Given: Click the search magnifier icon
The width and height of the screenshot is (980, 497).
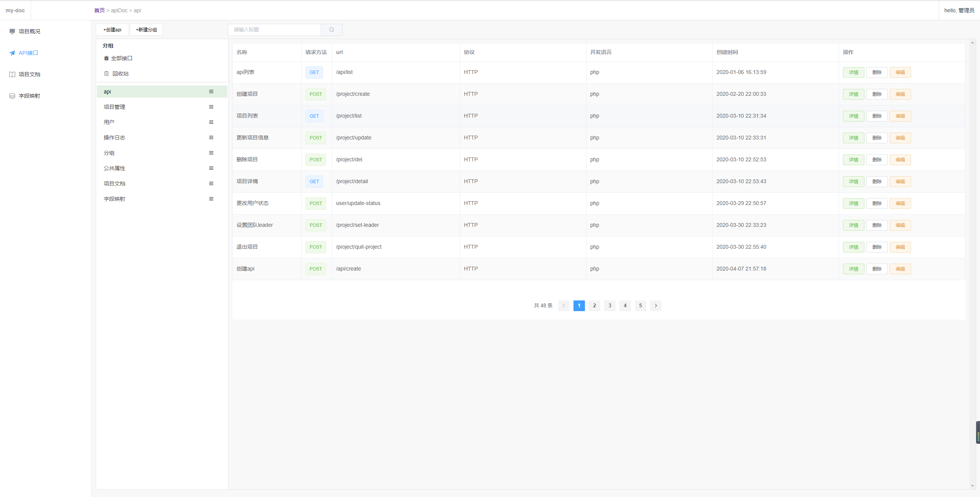Looking at the screenshot, I should click(332, 30).
